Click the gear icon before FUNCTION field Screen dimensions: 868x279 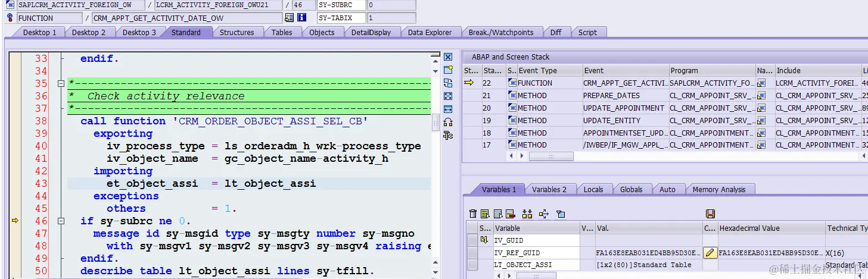(x=9, y=18)
